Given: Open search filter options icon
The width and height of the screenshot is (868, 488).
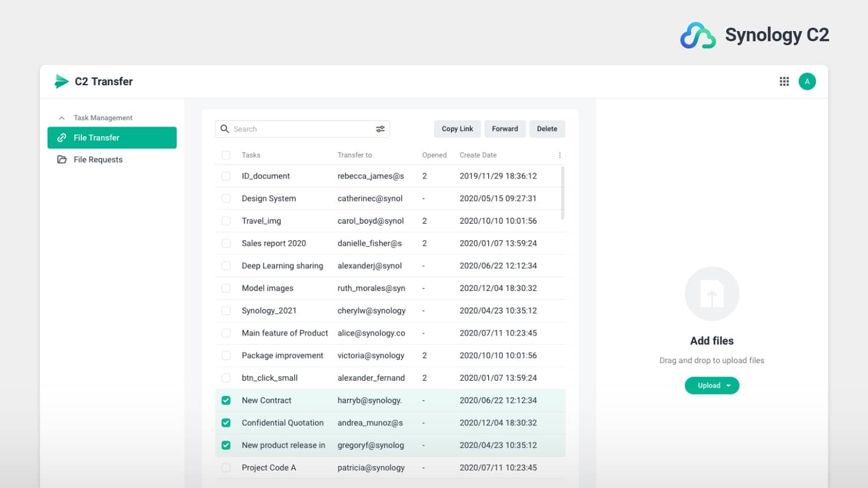Looking at the screenshot, I should [x=380, y=129].
